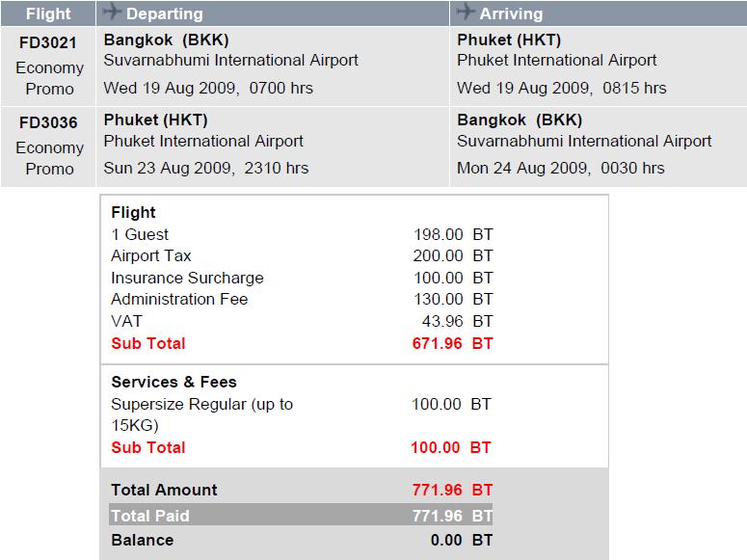
Task: Click flight number FD3036
Action: click(48, 123)
